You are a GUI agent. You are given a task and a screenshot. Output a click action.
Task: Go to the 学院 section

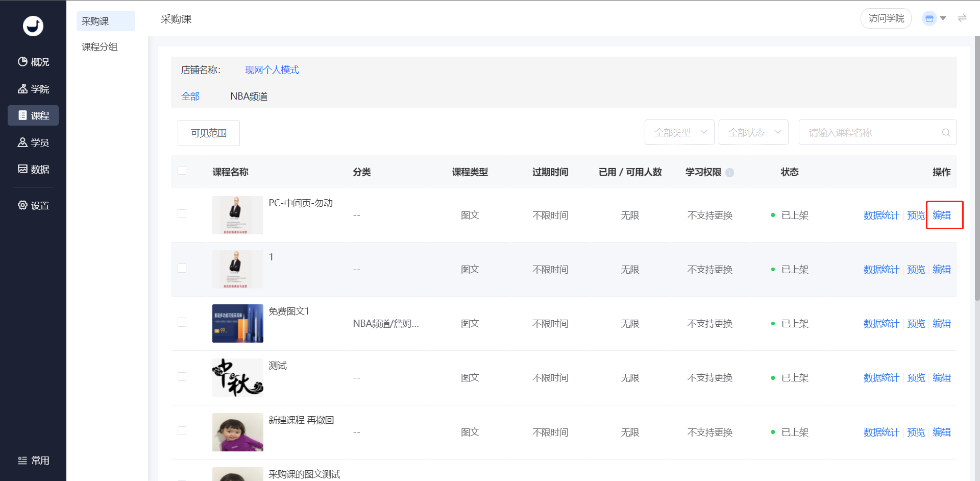pyautogui.click(x=33, y=89)
